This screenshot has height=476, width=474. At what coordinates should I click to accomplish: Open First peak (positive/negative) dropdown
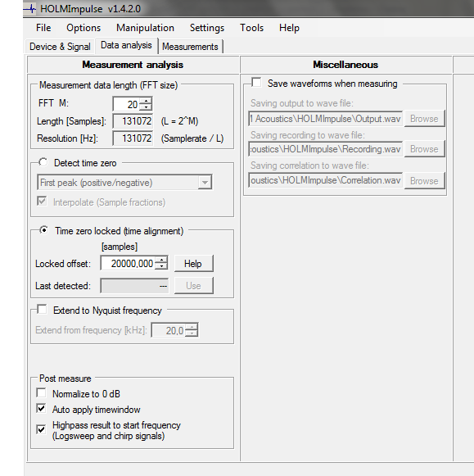[x=124, y=183]
